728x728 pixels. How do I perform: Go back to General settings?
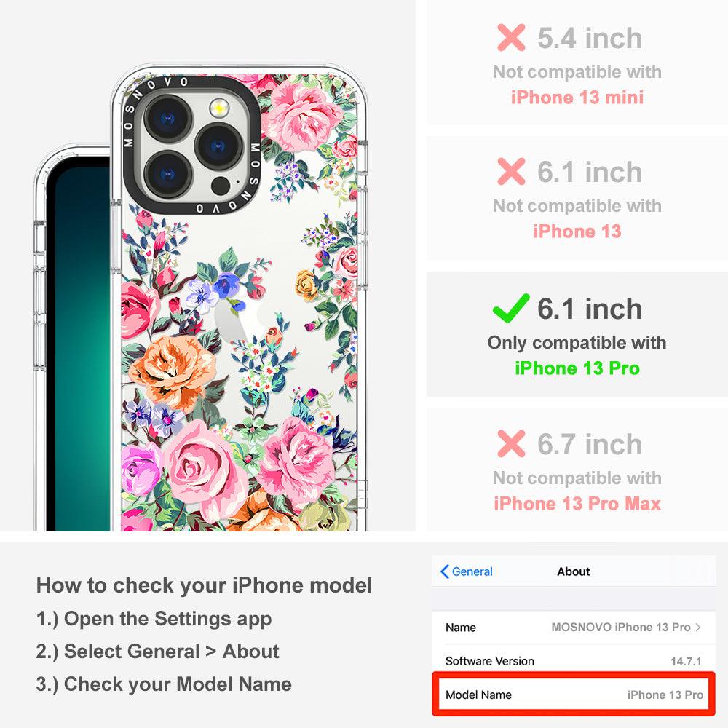[466, 571]
